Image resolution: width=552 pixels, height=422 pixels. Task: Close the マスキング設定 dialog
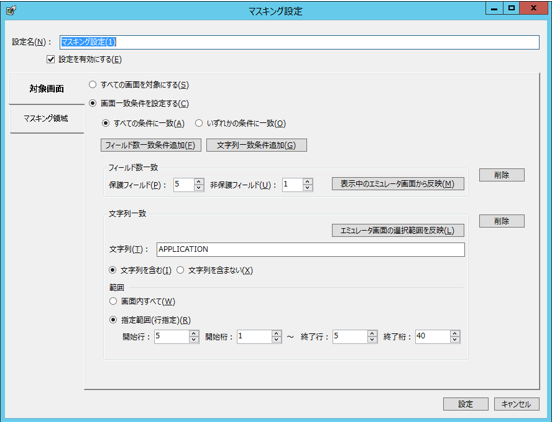(x=534, y=8)
